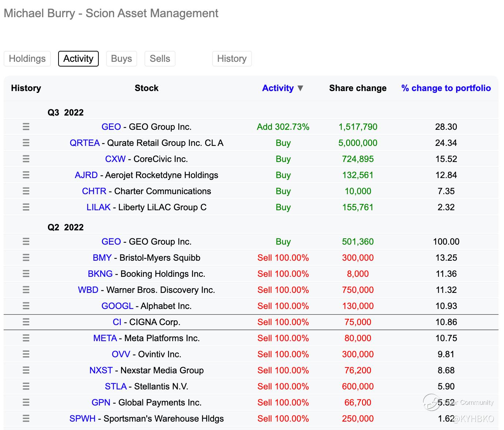This screenshot has height=430, width=504.
Task: Click history icon next to Stellantis row
Action: [26, 386]
